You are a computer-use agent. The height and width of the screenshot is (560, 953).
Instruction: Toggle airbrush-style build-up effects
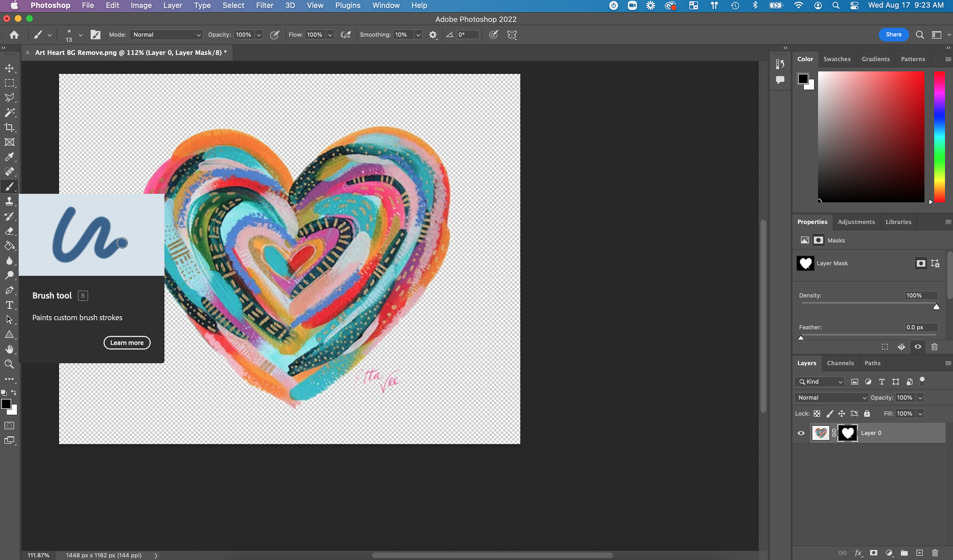345,35
